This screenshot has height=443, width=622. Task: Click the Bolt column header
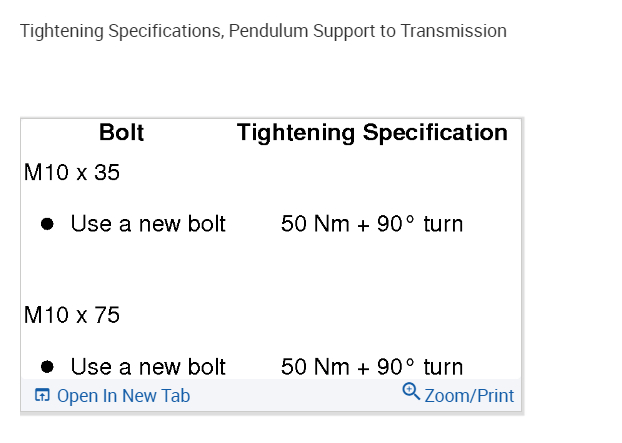(x=122, y=133)
